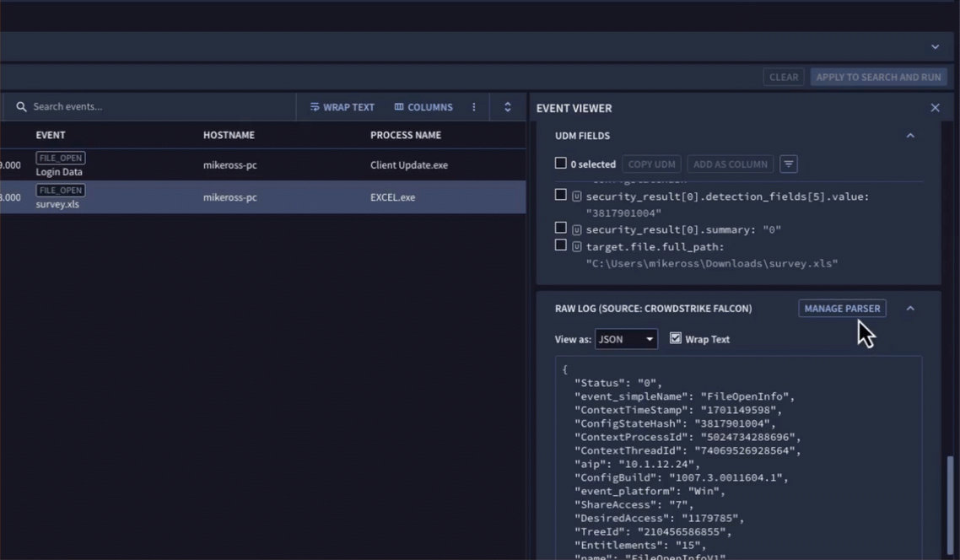Open the View as JSON dropdown

click(x=626, y=339)
